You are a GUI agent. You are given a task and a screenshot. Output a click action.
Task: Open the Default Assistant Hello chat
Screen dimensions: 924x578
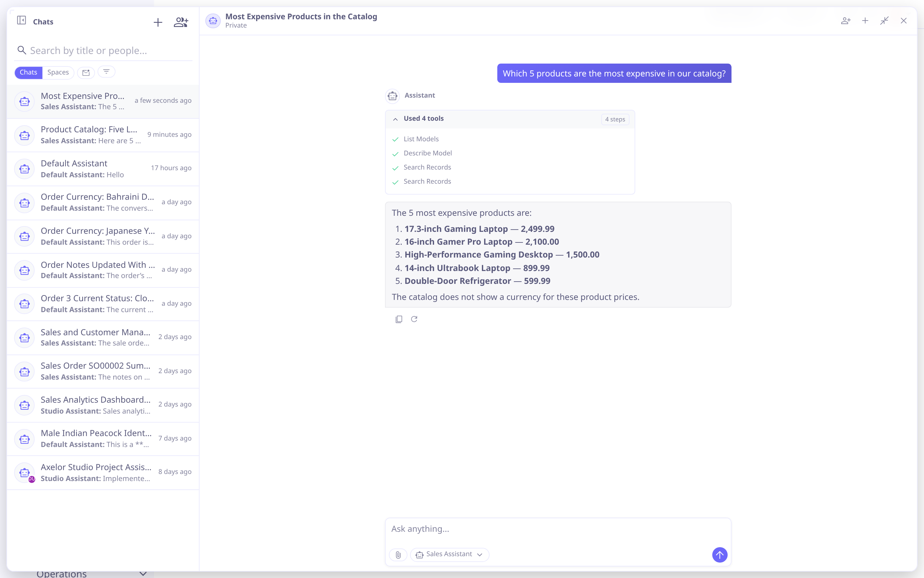[x=103, y=169]
